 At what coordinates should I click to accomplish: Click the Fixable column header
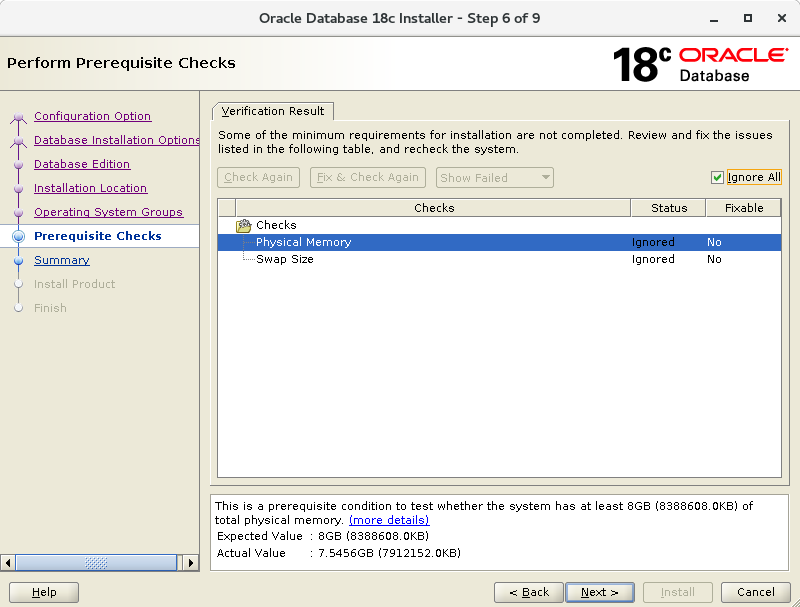(744, 208)
